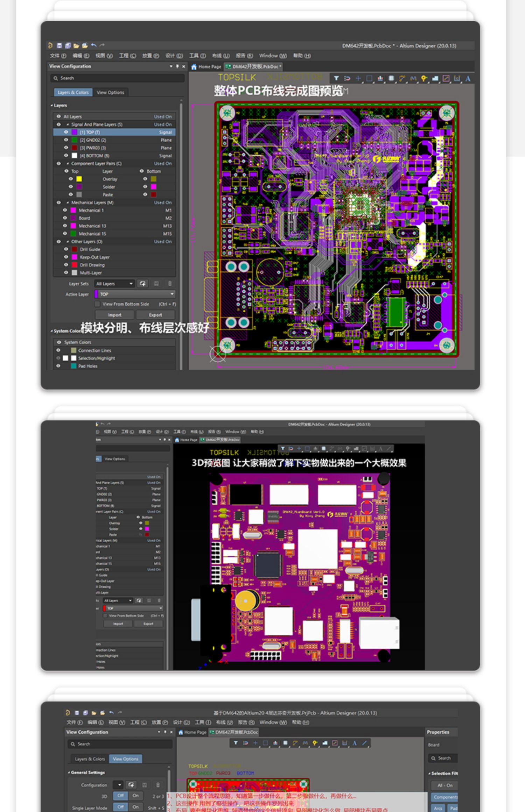Click Dimension tool icon in first window toolbar
Screen dimensions: 525x812
[457, 78]
